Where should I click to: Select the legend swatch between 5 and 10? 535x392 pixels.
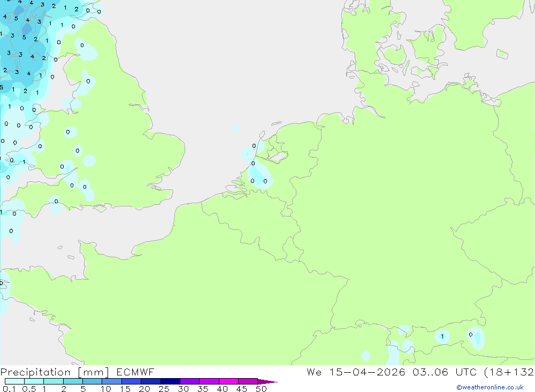coord(93,381)
